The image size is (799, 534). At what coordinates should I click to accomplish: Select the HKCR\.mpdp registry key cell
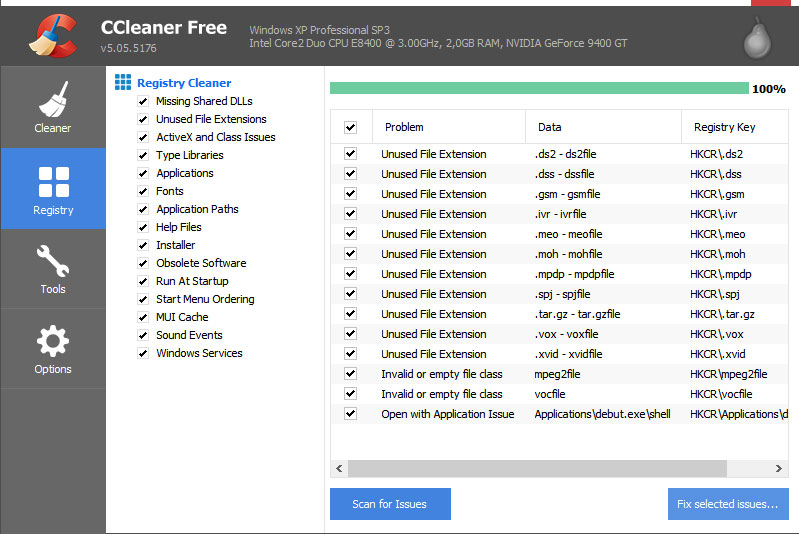pos(721,274)
